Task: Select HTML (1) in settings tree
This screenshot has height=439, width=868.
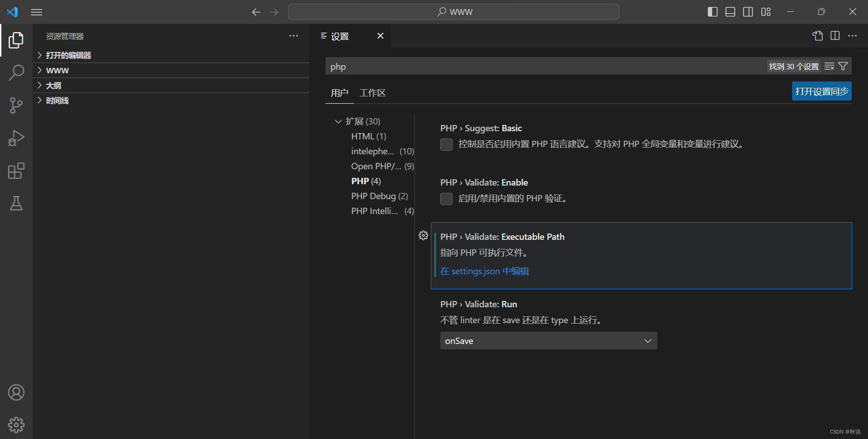Action: pyautogui.click(x=369, y=136)
